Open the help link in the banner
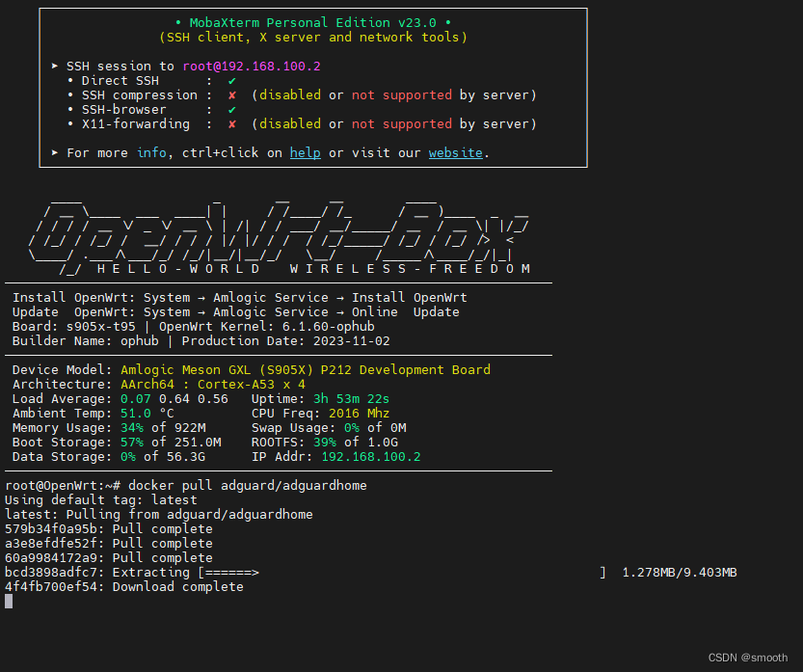The width and height of the screenshot is (803, 672). pyautogui.click(x=306, y=152)
